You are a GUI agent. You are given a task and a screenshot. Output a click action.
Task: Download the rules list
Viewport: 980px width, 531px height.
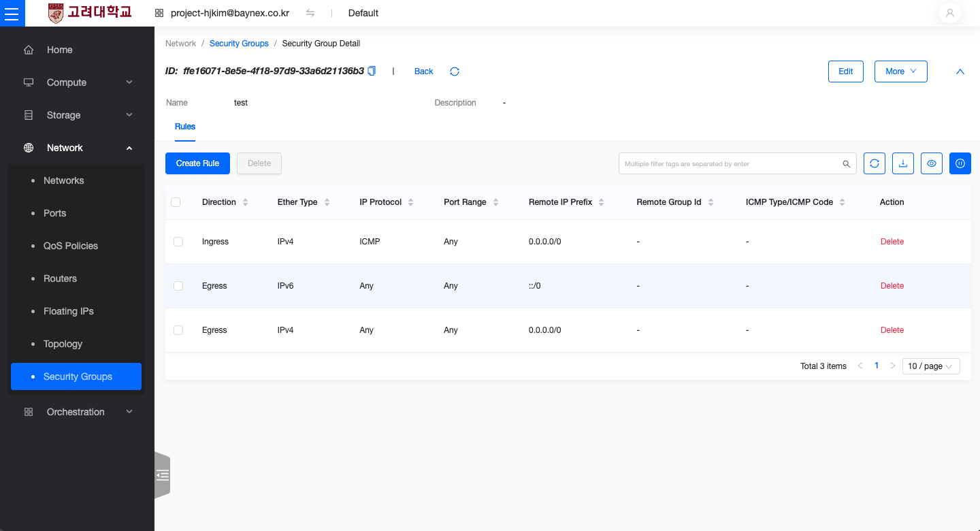click(x=903, y=163)
